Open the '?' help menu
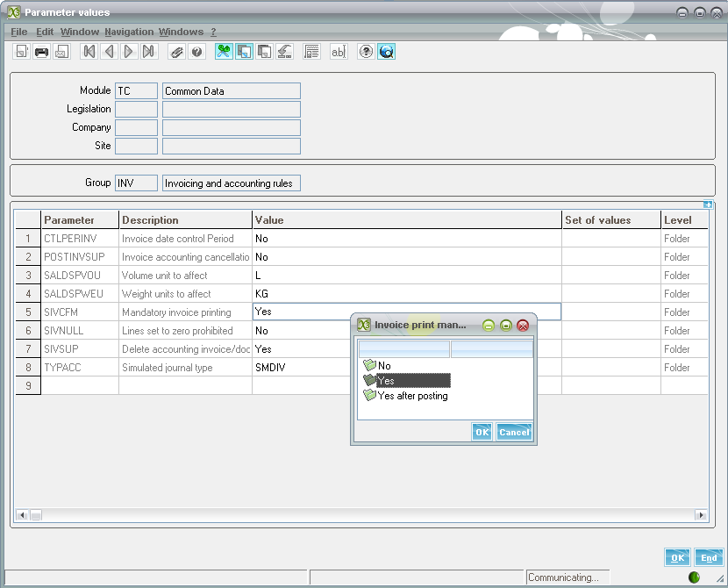 coord(213,32)
